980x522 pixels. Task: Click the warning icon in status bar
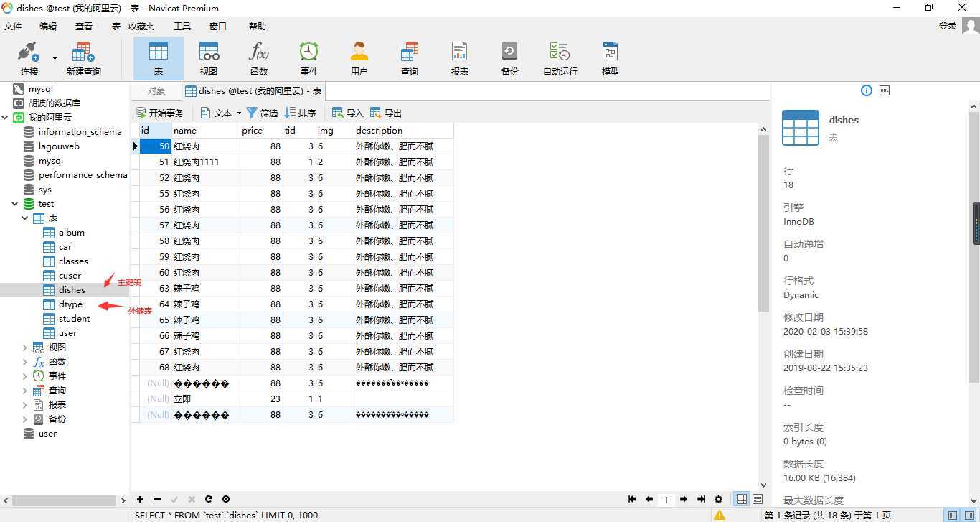click(719, 515)
